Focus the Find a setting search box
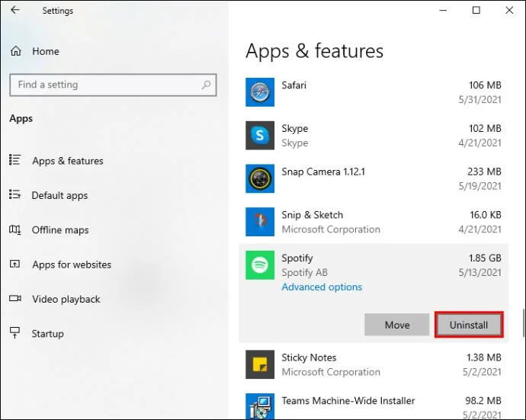 (x=113, y=85)
